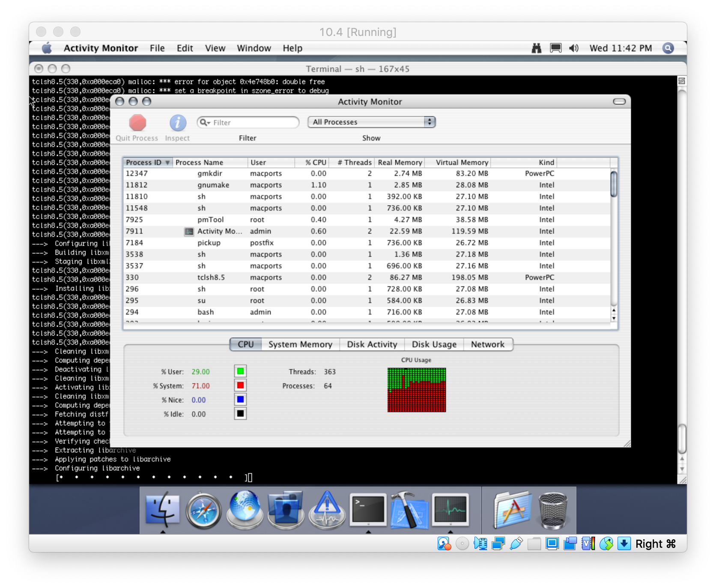Open the All Processes show dropdown

[x=371, y=122]
